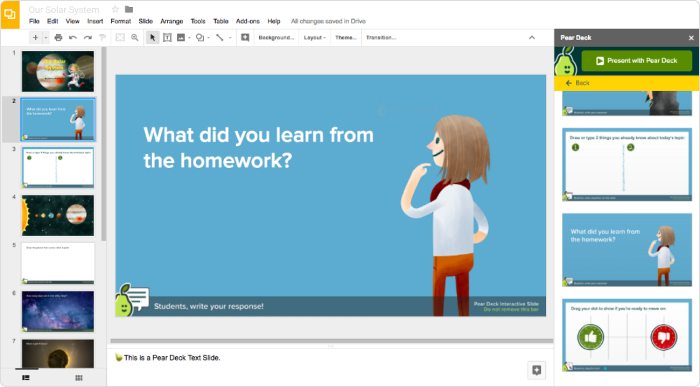
Task: Go Back in the Pear Deck panel
Action: pos(578,83)
